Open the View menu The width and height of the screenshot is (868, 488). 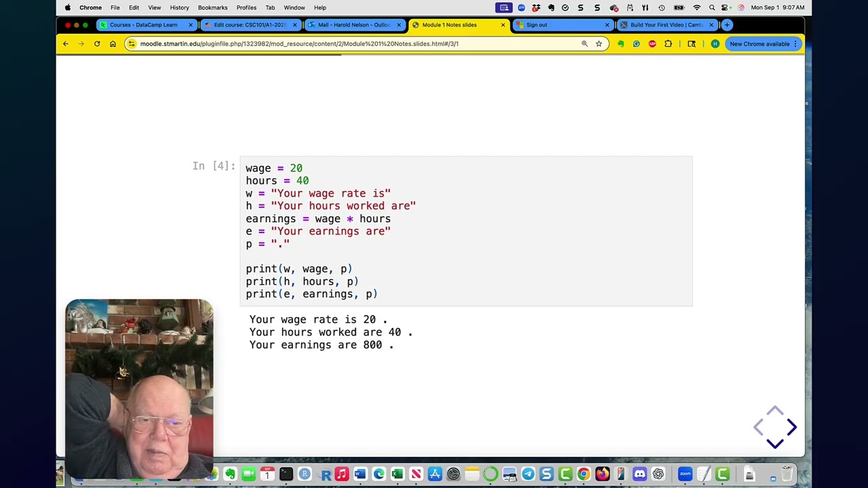155,7
